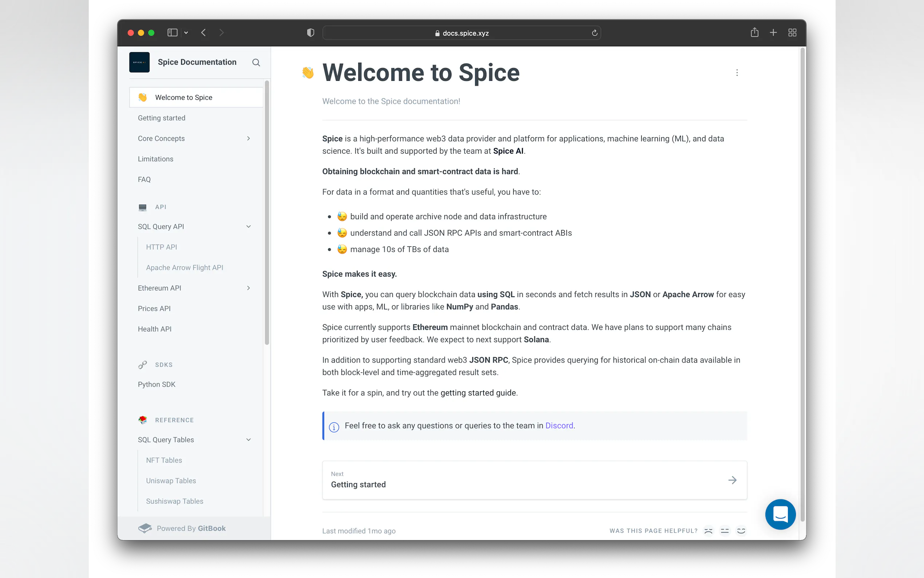This screenshot has height=578, width=924.
Task: Rate page with neutral face
Action: click(725, 531)
